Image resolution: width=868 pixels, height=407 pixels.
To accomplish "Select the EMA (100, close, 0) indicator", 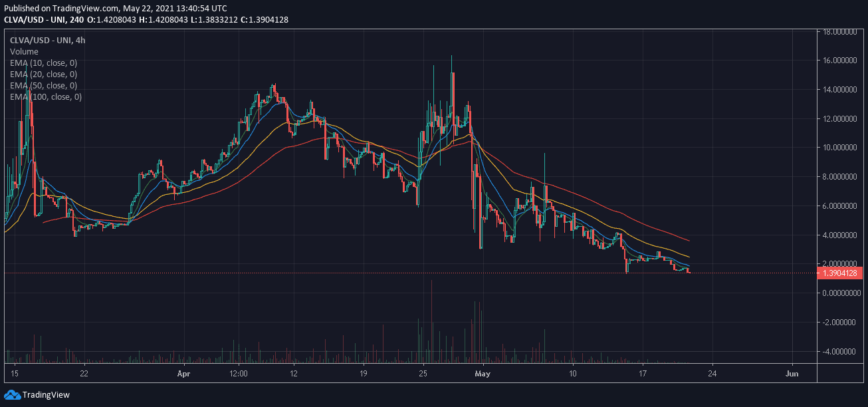I will point(45,97).
